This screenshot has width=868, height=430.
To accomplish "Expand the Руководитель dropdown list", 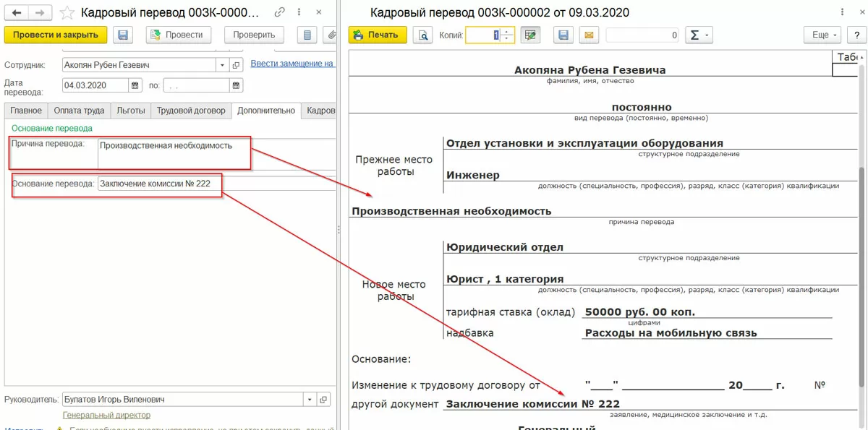I will [310, 400].
